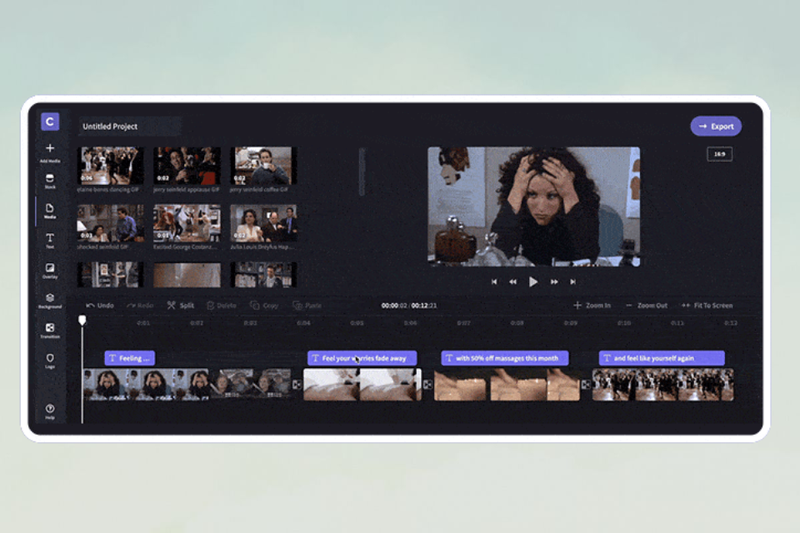Select the 'with 50% off massages this month' text clip
This screenshot has height=533, width=800.
click(x=505, y=358)
